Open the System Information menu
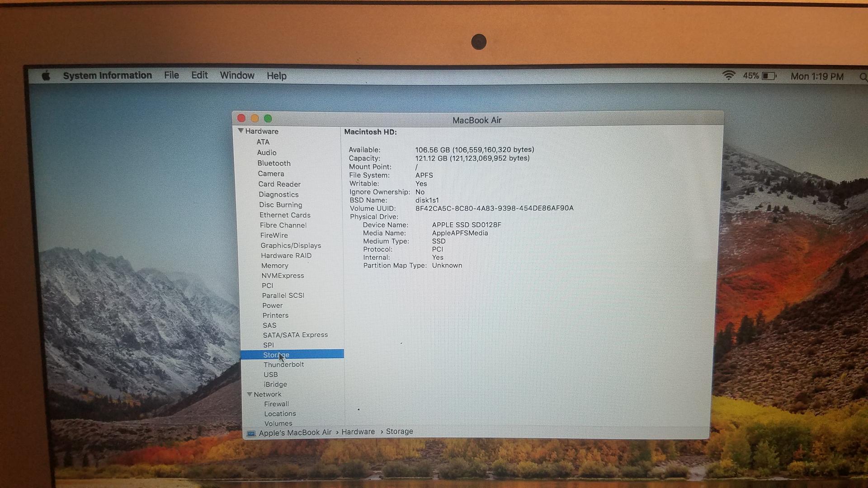 click(108, 75)
